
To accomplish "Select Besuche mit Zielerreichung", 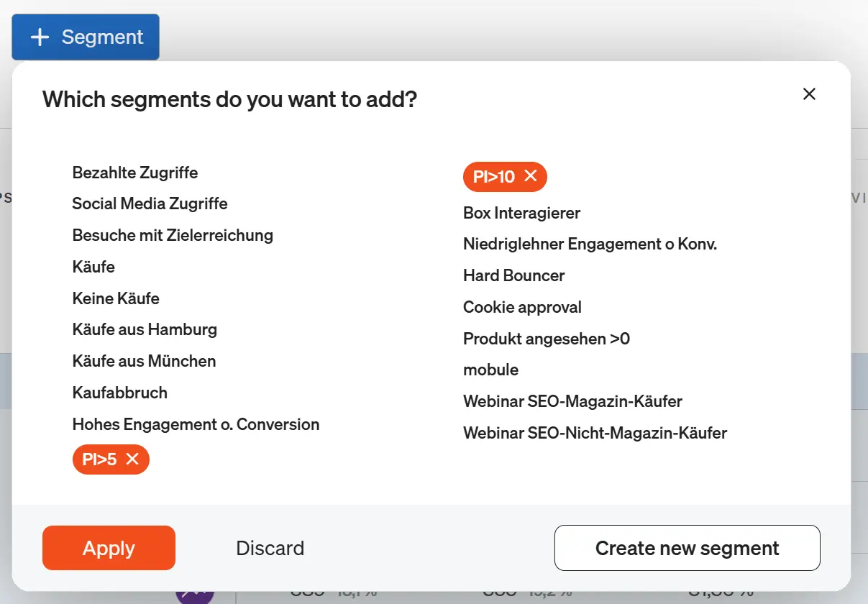I will tap(173, 235).
